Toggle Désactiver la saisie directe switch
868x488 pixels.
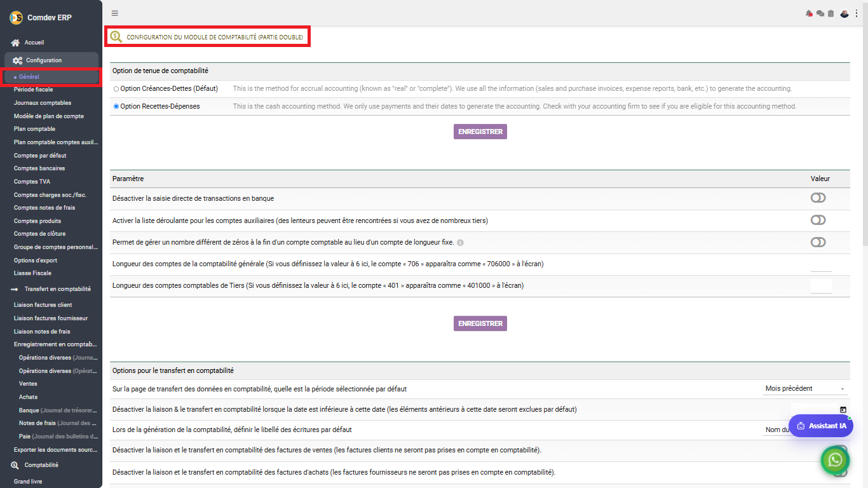click(x=818, y=198)
